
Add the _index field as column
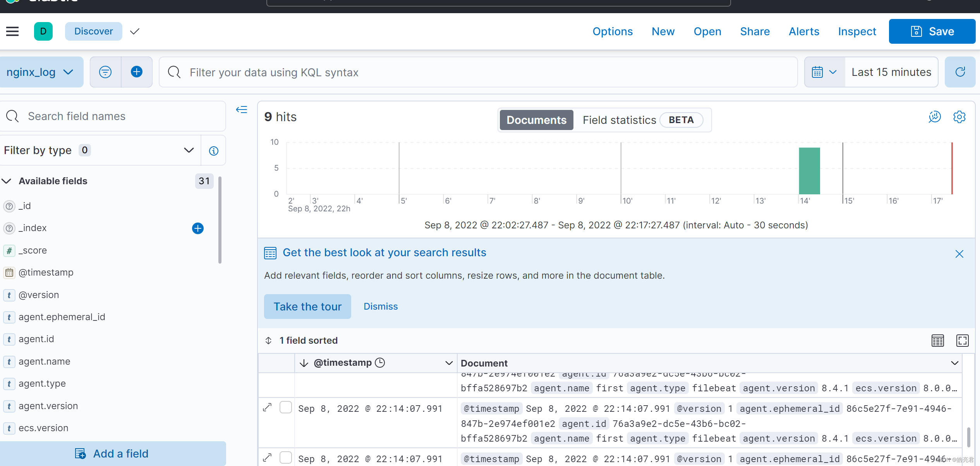pos(198,228)
